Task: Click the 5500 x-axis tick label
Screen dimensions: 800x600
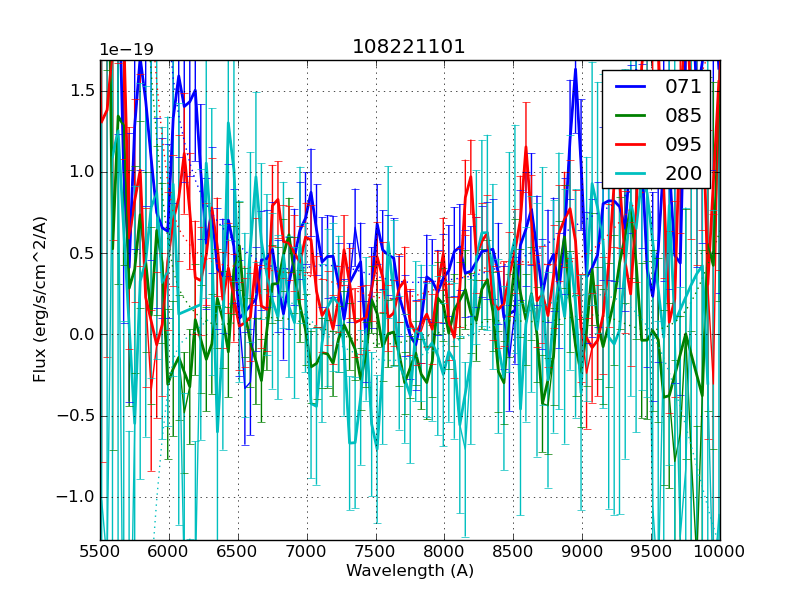Action: tap(101, 552)
